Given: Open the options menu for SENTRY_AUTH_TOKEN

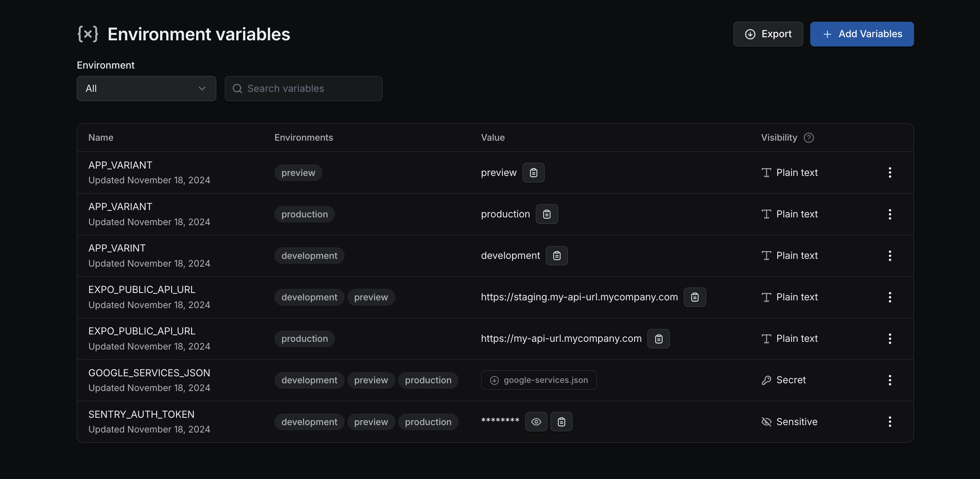Looking at the screenshot, I should tap(890, 422).
